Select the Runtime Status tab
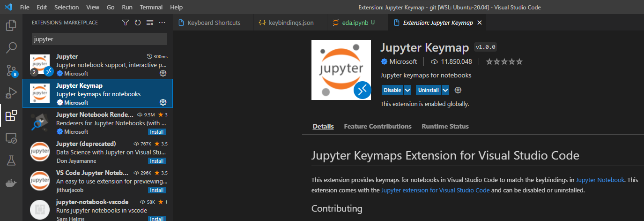Screen dimensions: 644x221 click(445, 126)
